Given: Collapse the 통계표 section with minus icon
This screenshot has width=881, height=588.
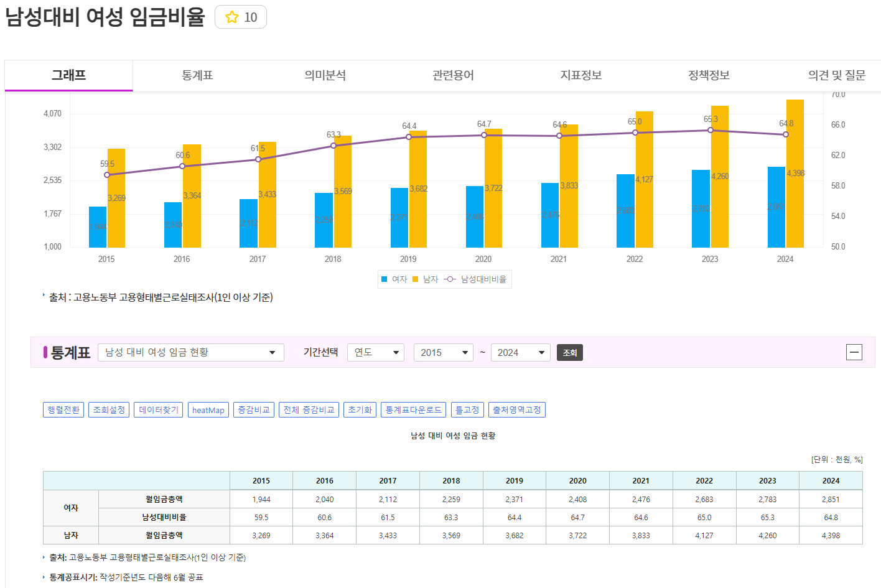Looking at the screenshot, I should point(854,352).
